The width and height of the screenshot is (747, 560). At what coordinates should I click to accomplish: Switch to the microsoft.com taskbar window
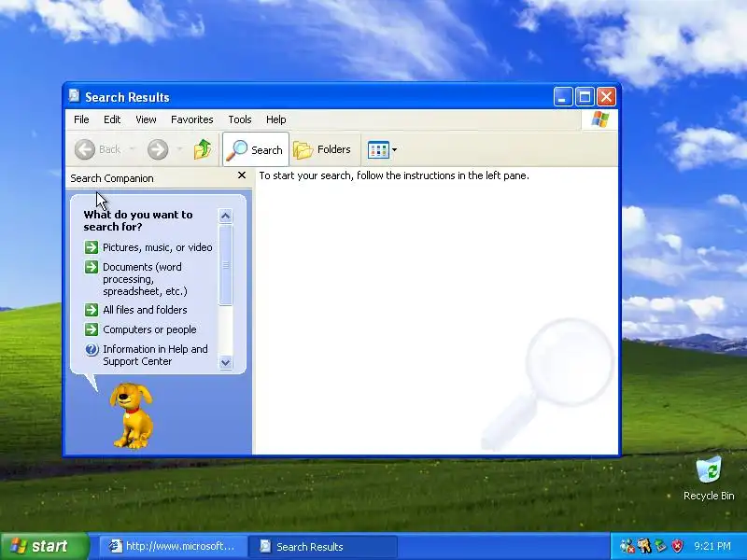[174, 546]
